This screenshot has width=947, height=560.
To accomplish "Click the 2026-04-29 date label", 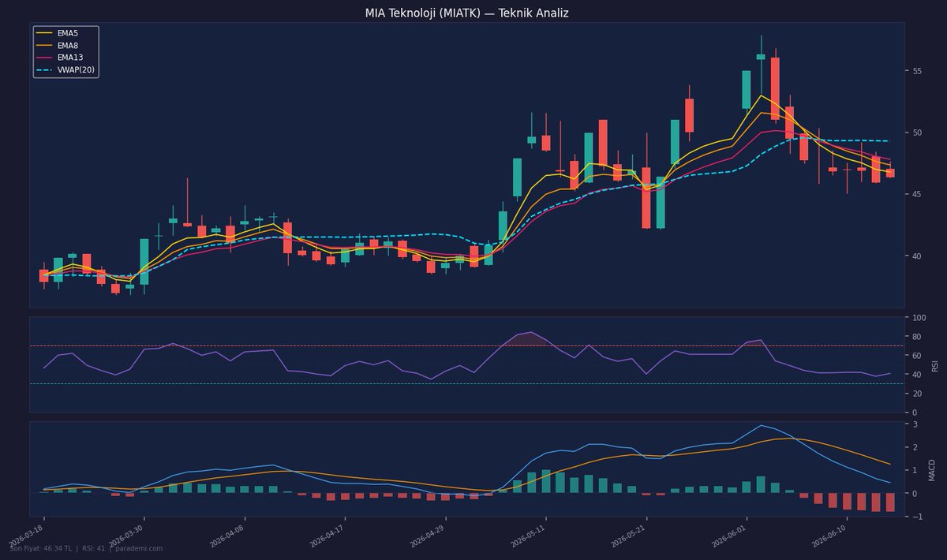I will point(429,536).
